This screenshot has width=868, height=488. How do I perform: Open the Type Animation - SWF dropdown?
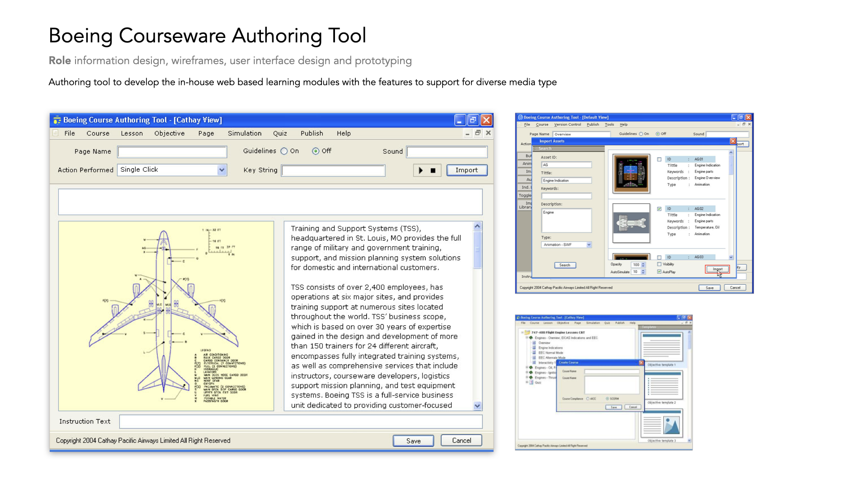click(x=589, y=245)
